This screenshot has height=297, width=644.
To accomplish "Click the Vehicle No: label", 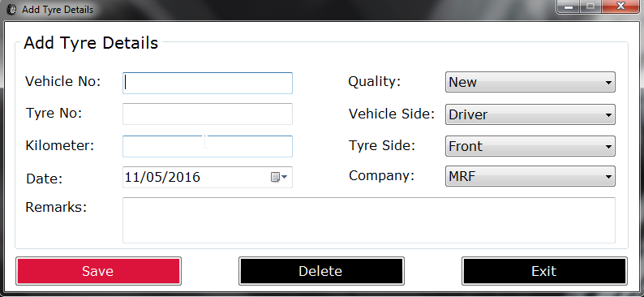I will pos(62,81).
